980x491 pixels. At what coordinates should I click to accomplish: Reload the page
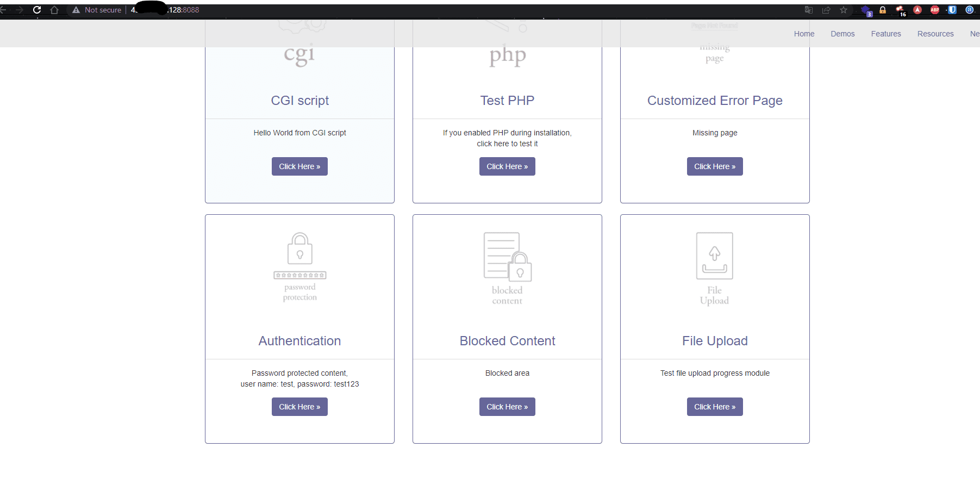point(36,9)
